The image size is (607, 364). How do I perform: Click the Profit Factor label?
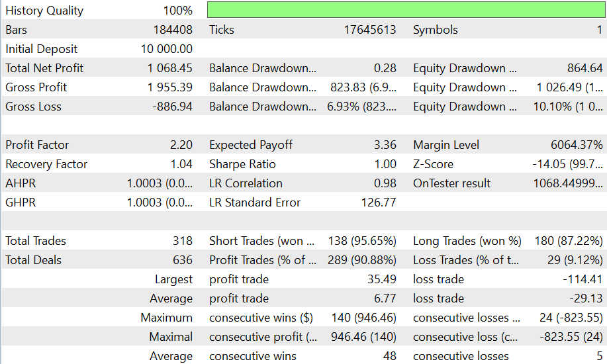tap(37, 145)
